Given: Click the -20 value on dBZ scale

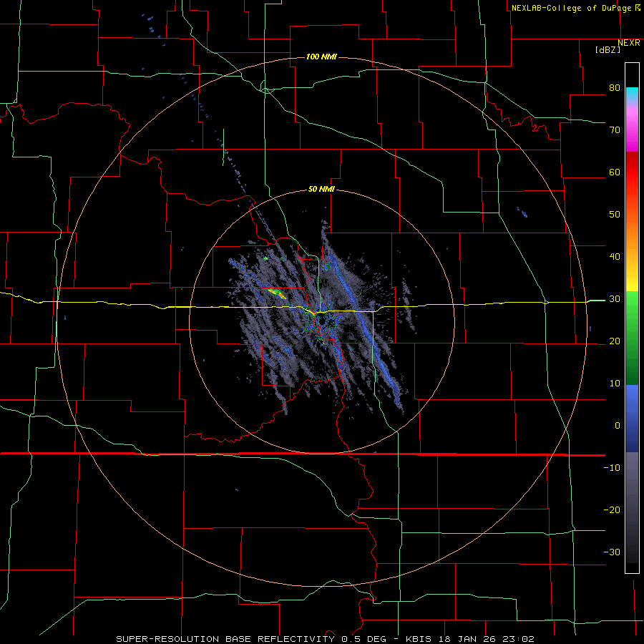Looking at the screenshot, I should (612, 510).
